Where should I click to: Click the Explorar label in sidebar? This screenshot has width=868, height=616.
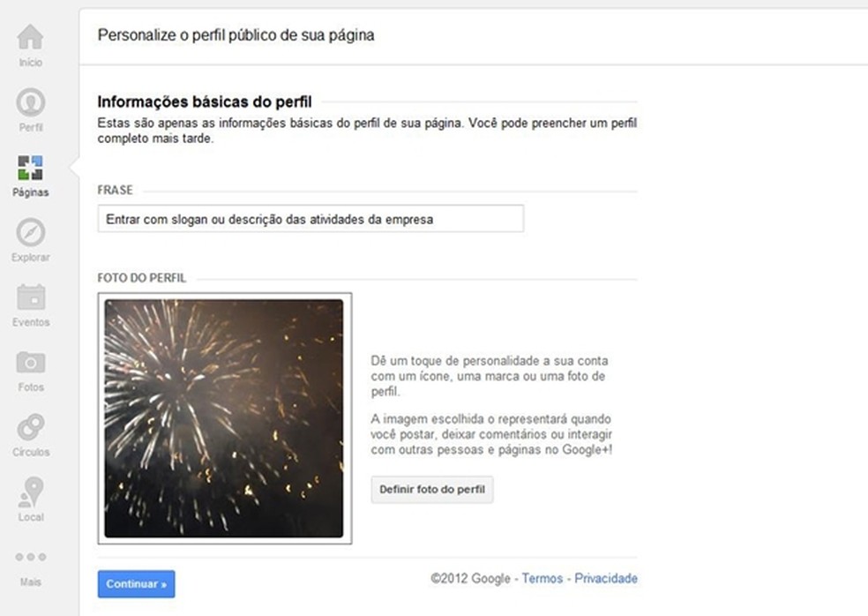[31, 257]
